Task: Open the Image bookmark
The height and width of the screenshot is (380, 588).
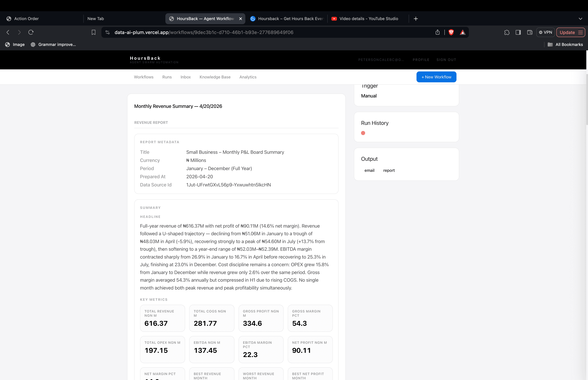Action: coord(15,44)
